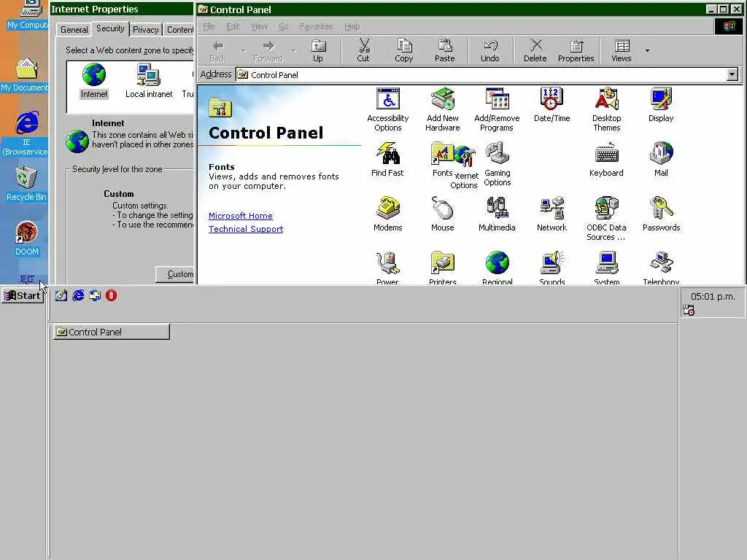747x560 pixels.
Task: Open the Sounds applet
Action: [551, 268]
